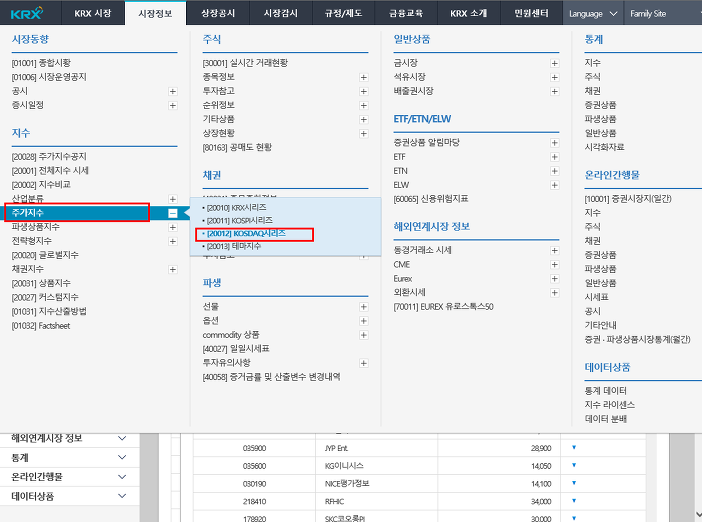Click the KRX logo

point(27,13)
